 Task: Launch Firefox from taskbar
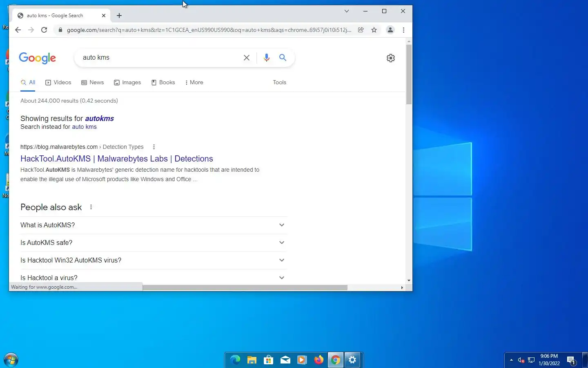[x=319, y=360]
